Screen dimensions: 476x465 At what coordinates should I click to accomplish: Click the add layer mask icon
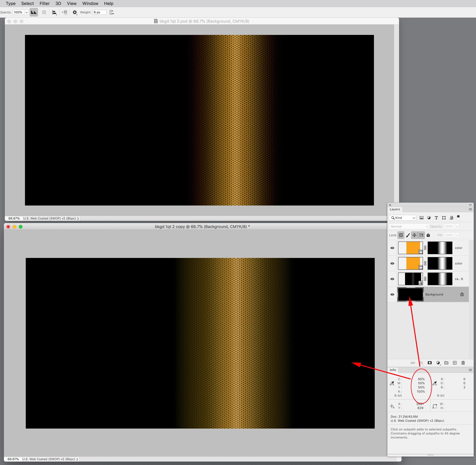[430, 363]
